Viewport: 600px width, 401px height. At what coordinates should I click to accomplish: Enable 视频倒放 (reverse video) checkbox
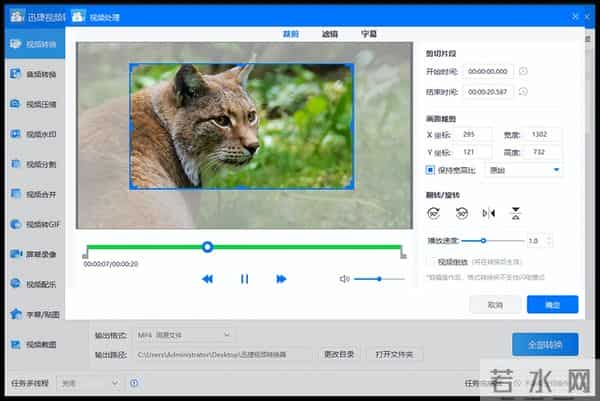click(x=432, y=262)
